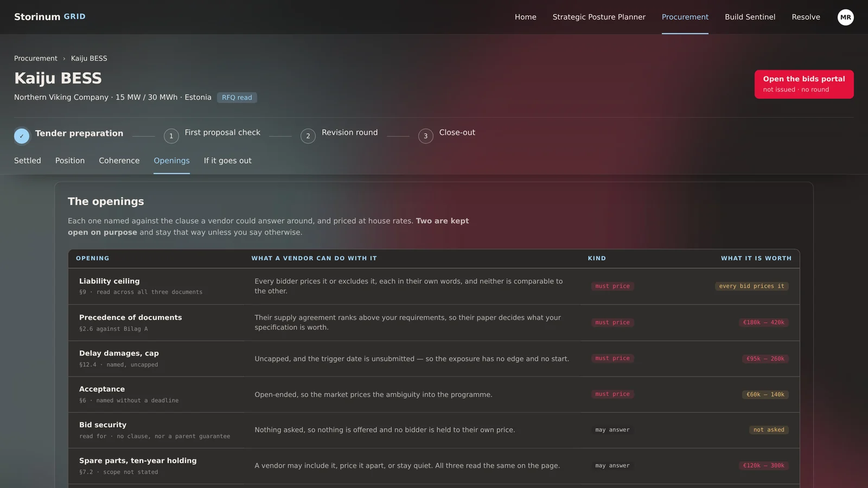Switch to the Coherence tab
The image size is (868, 488).
(x=119, y=160)
